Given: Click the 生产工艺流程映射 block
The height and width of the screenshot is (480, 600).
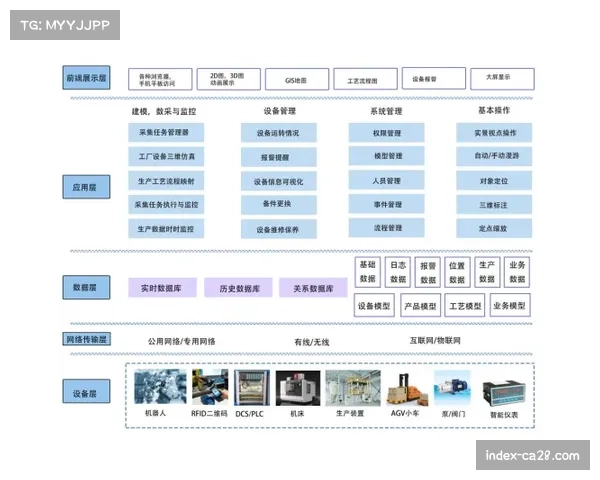Looking at the screenshot, I should (166, 181).
